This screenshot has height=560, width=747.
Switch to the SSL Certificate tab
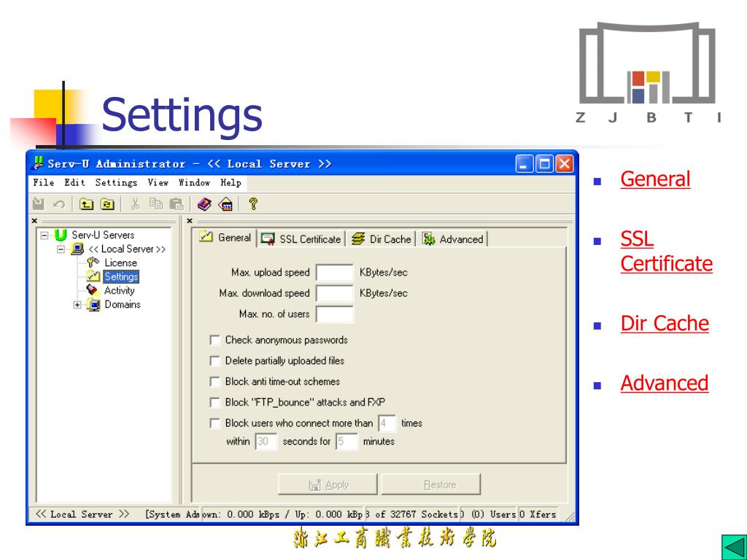tap(301, 239)
